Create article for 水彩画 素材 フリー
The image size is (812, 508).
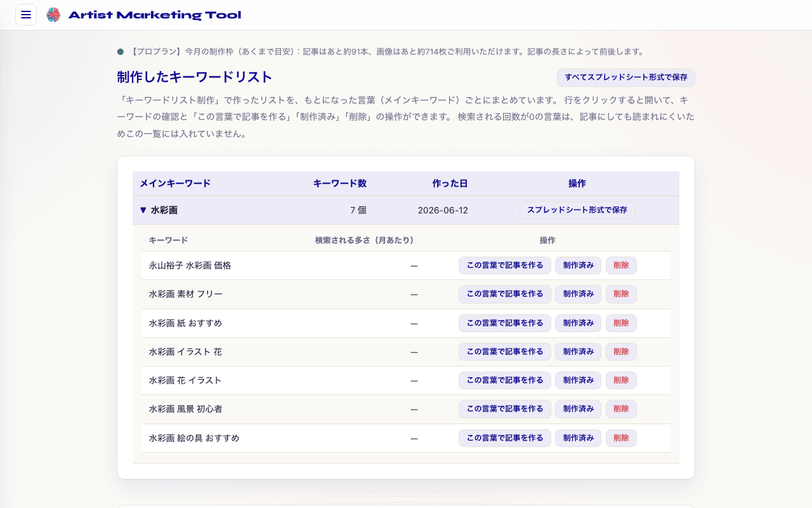coord(505,294)
